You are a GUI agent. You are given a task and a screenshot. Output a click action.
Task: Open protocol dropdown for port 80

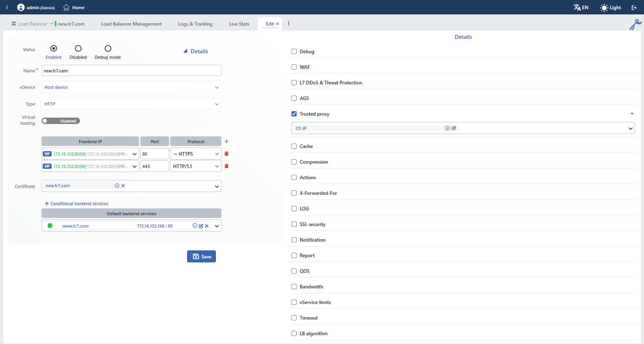click(x=196, y=154)
